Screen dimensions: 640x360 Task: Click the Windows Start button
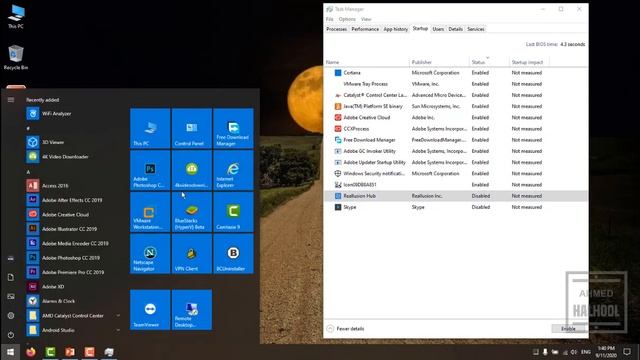pos(10,352)
